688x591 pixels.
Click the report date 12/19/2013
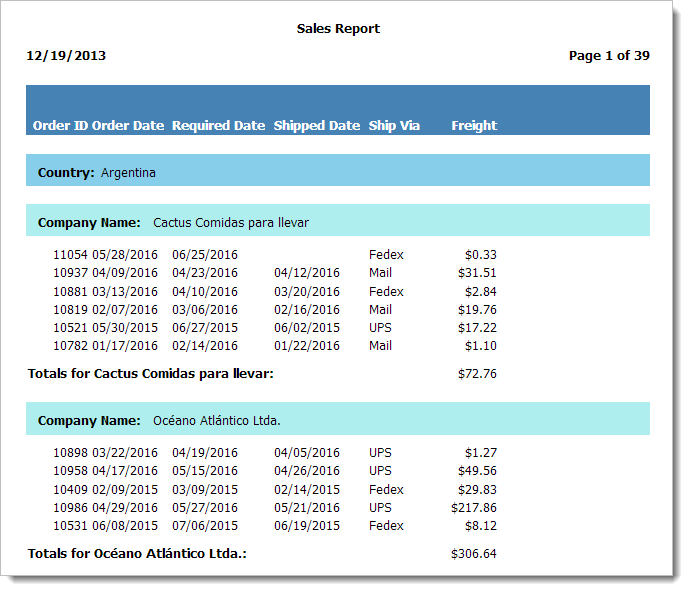coord(66,56)
